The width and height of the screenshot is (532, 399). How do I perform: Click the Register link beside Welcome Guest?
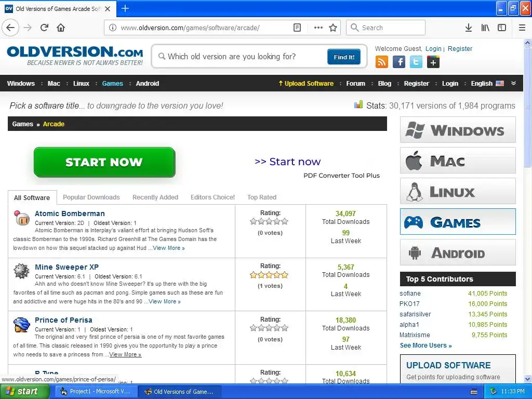(x=460, y=48)
